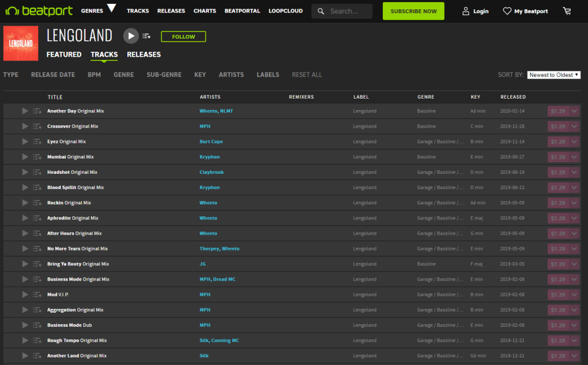Buy Blood Spillit for $1.29
The image size is (588, 365).
coord(558,187)
